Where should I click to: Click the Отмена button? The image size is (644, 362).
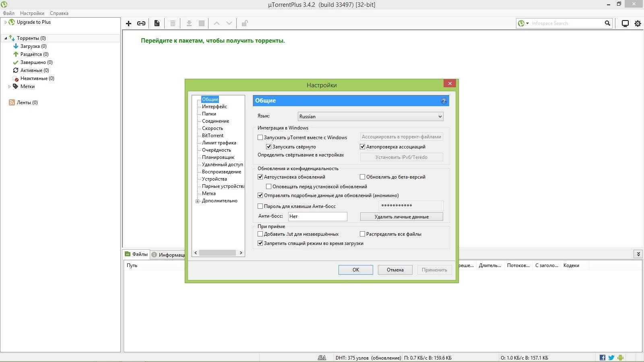[x=395, y=270]
